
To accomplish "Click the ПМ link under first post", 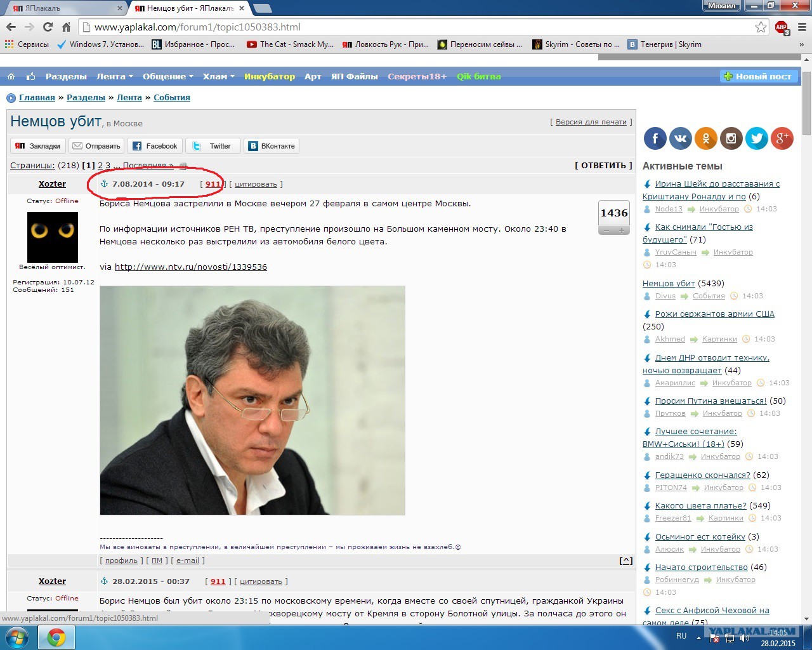I will (157, 560).
